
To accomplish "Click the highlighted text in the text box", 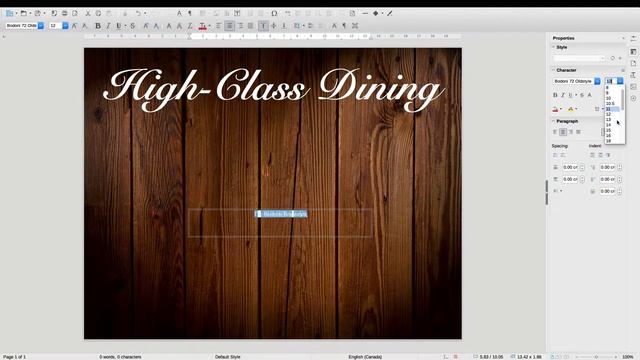I will click(281, 214).
